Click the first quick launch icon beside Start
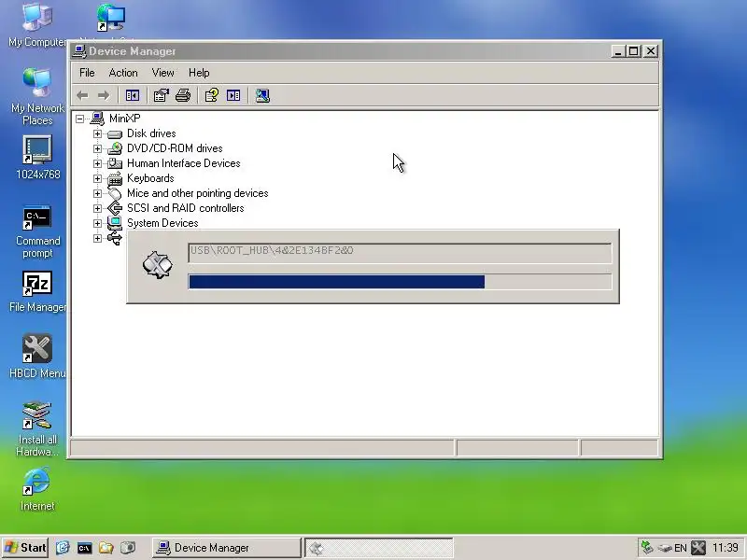Viewport: 747px width, 560px height. click(x=63, y=548)
